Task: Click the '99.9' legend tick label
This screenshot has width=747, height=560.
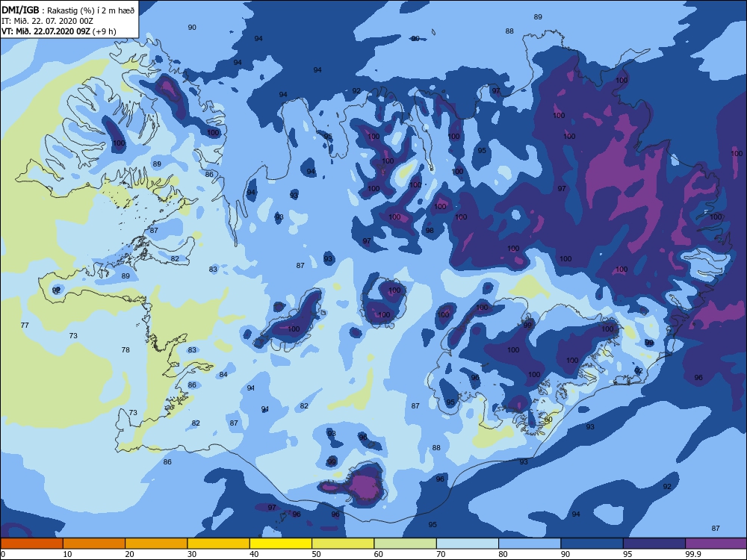Action: 692,554
